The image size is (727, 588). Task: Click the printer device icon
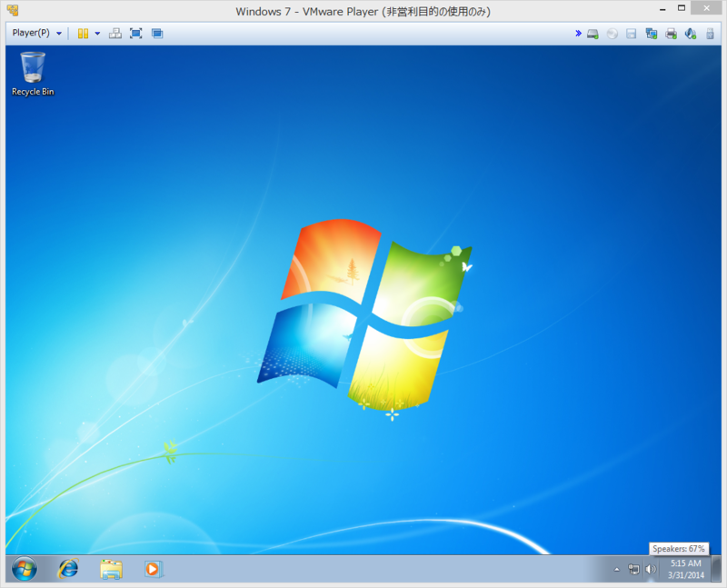pyautogui.click(x=671, y=34)
